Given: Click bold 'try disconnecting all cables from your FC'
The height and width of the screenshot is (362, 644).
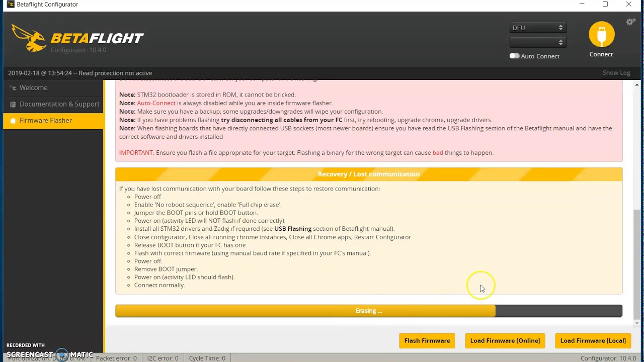Looking at the screenshot, I should coord(281,120).
